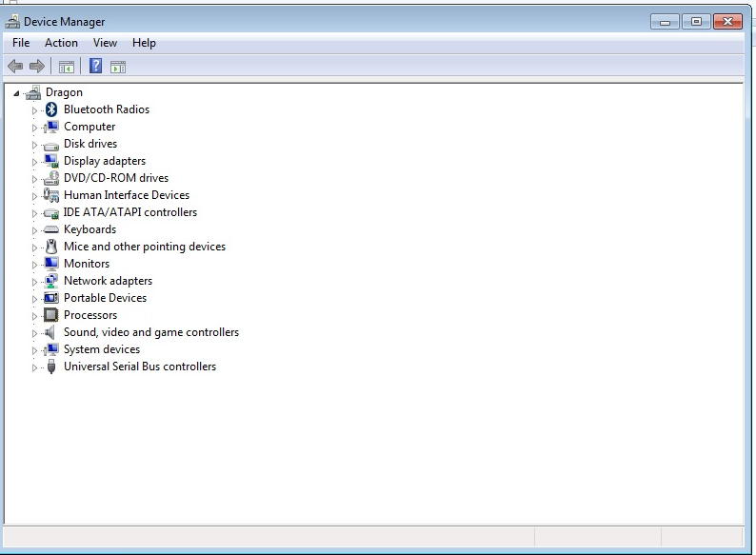Click the Human Interface Devices icon
Image resolution: width=756 pixels, height=555 pixels.
(x=51, y=195)
